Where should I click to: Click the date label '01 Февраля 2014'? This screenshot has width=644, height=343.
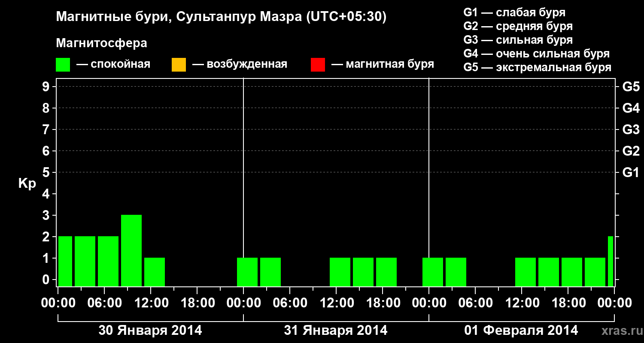point(521,331)
